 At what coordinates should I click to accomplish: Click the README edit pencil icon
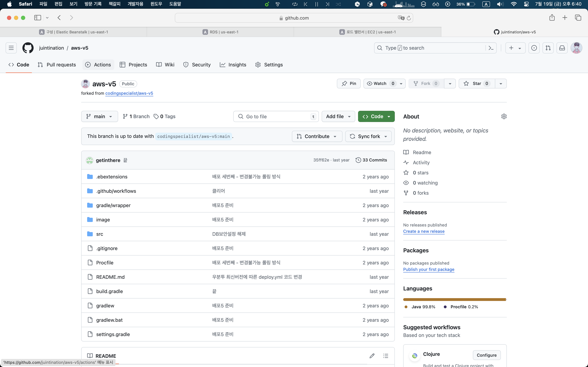[x=372, y=356]
